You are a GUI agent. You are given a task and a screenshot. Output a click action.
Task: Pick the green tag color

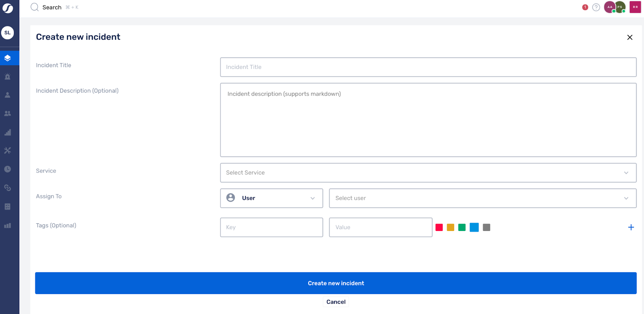[462, 227]
